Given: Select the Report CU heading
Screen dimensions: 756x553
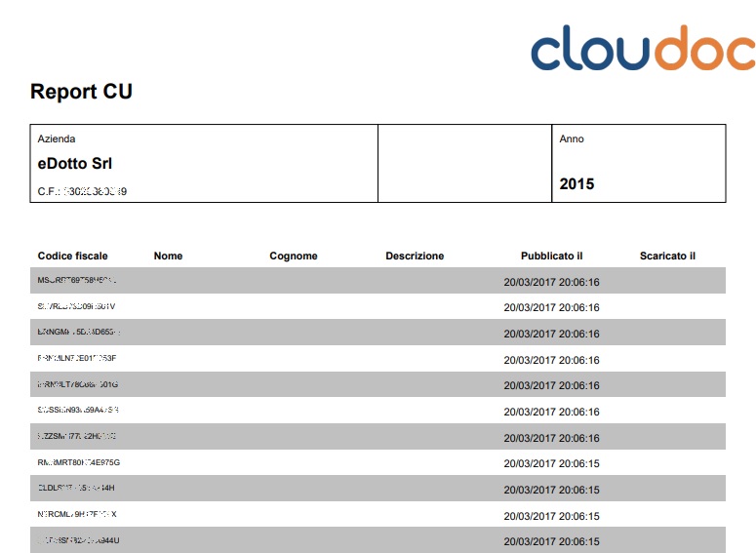Looking at the screenshot, I should click(x=81, y=93).
